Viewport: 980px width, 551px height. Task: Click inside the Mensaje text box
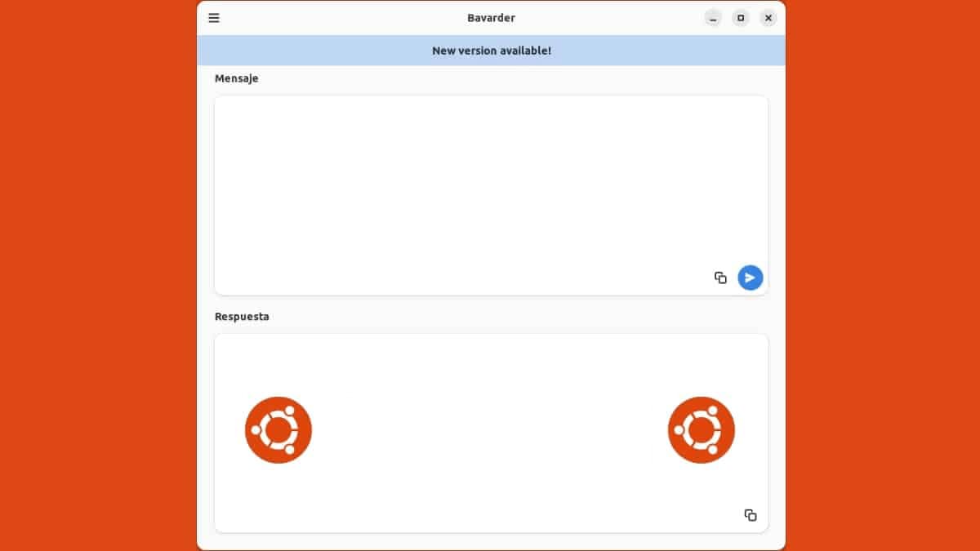[x=491, y=195]
